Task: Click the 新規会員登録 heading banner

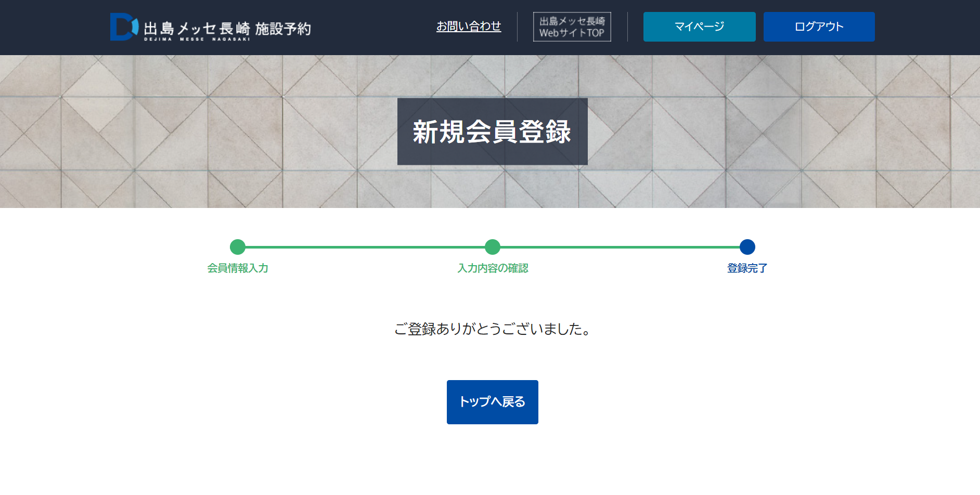Action: click(492, 132)
